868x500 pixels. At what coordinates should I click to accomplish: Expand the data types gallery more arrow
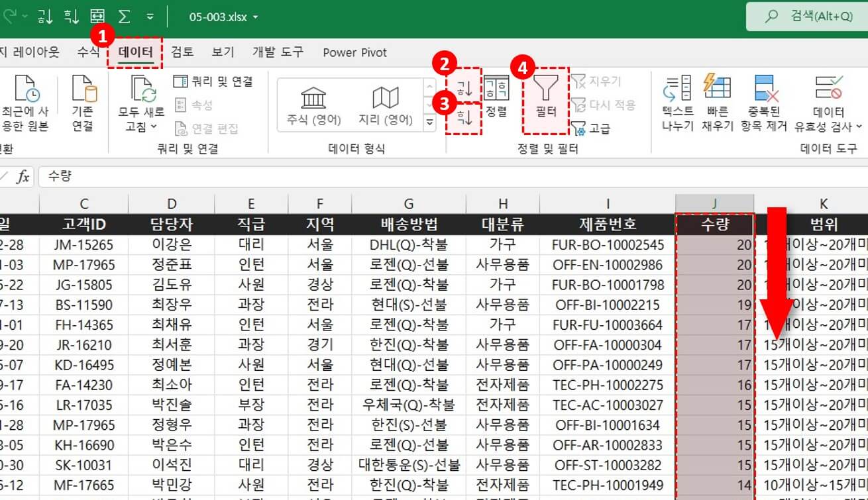point(431,123)
